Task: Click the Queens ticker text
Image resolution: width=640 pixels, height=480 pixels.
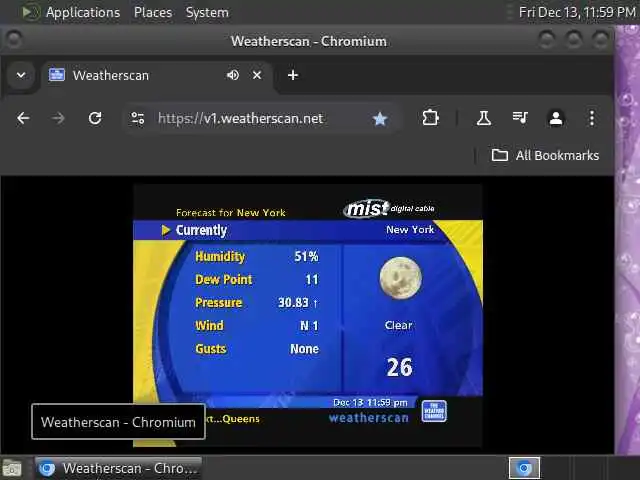Action: (x=241, y=419)
